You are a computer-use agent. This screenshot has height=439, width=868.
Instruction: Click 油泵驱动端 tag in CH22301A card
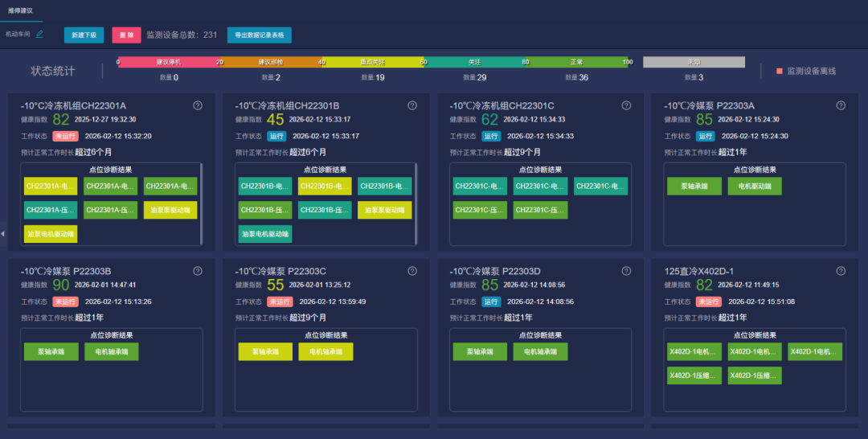point(170,210)
